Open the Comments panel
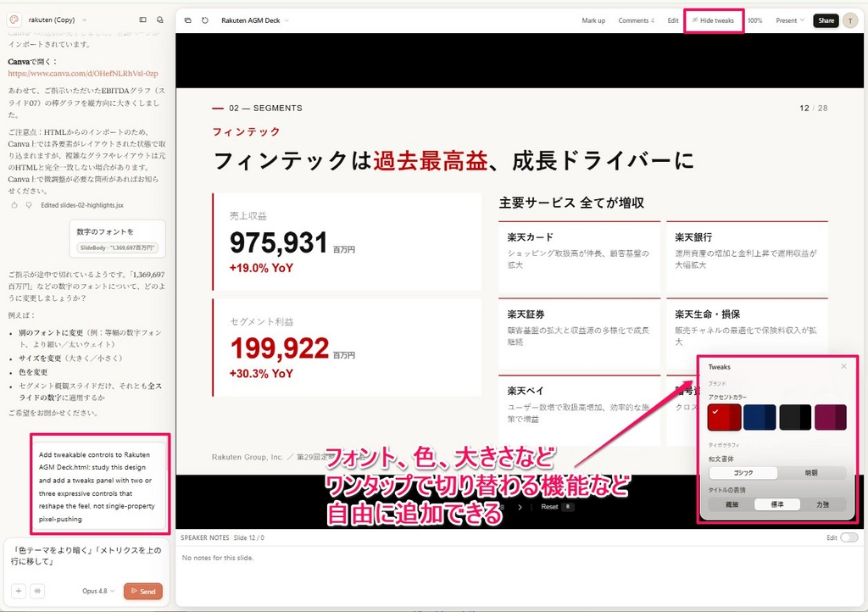Screen dimensions: 868x612 pyautogui.click(x=636, y=20)
